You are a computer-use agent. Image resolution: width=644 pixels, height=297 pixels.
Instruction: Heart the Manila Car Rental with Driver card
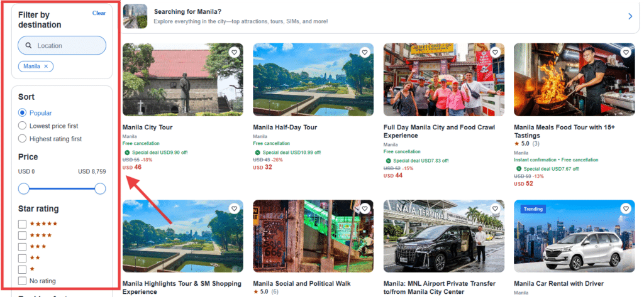[626, 209]
